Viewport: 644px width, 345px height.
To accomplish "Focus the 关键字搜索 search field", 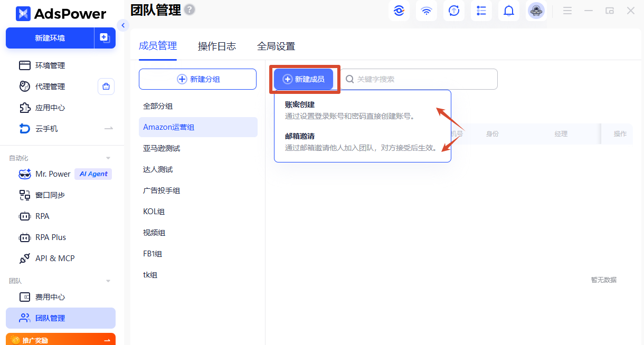I will pyautogui.click(x=419, y=79).
